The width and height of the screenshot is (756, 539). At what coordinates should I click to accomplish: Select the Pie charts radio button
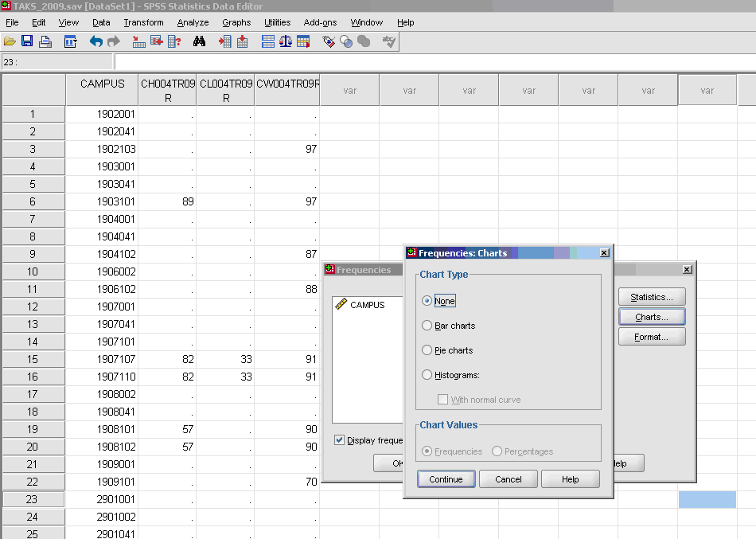coord(428,350)
